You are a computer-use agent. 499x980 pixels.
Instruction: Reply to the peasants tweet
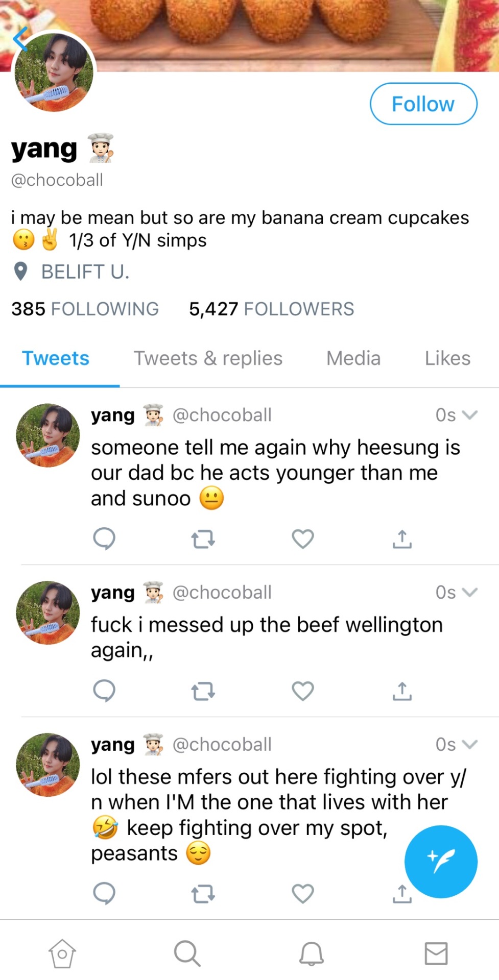coord(104,894)
